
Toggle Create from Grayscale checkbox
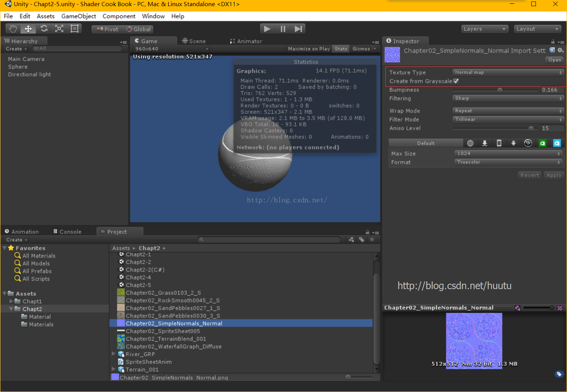[x=456, y=81]
